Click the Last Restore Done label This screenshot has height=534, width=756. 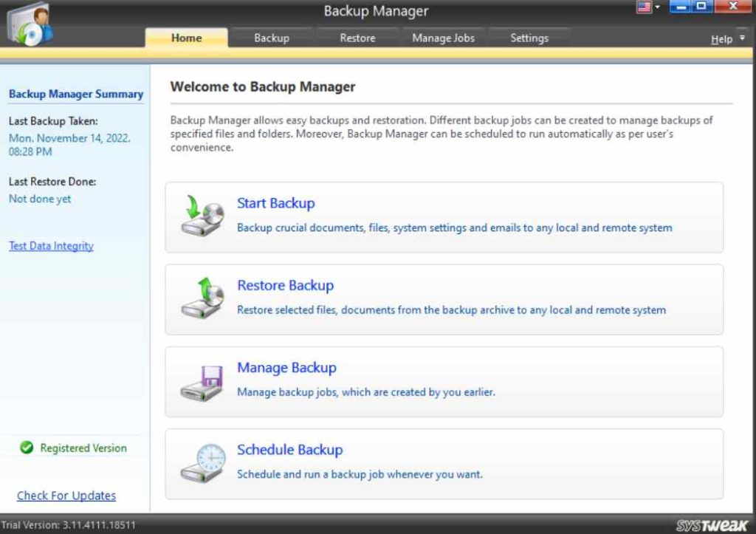(52, 182)
